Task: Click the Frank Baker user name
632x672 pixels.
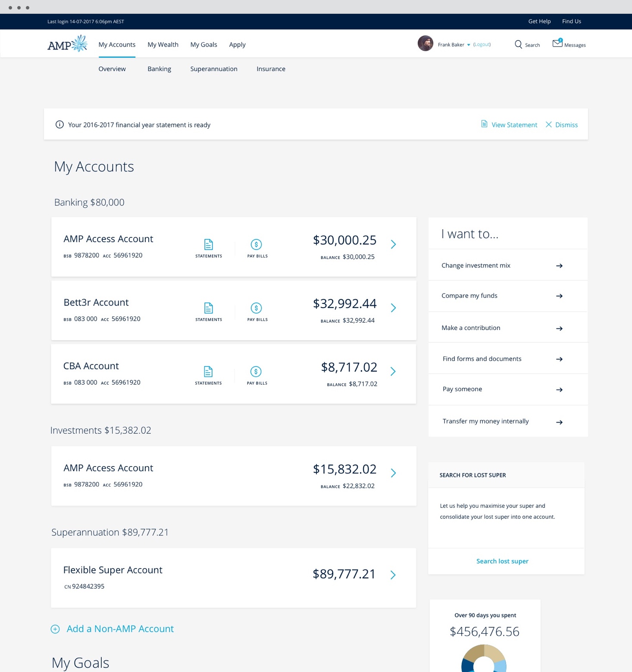Action: click(451, 44)
